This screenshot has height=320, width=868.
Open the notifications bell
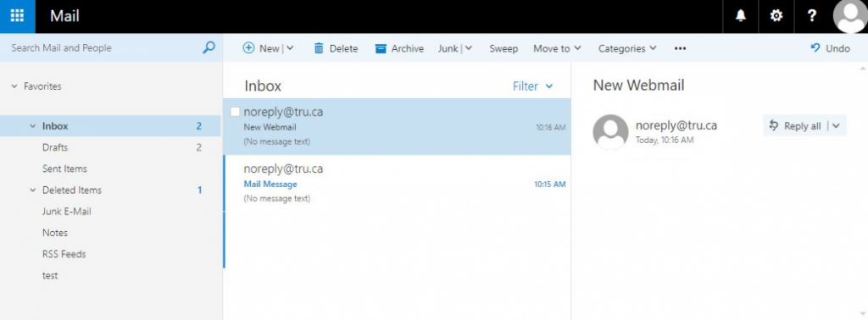click(x=741, y=16)
